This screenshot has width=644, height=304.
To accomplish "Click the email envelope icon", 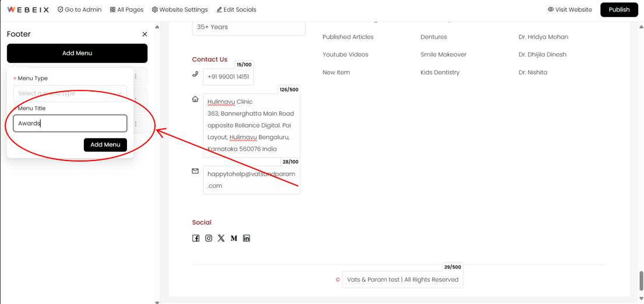I will 195,171.
